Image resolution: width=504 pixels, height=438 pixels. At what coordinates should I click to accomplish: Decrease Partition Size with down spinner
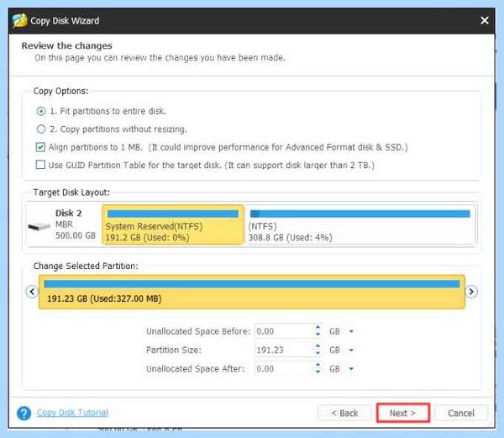pyautogui.click(x=318, y=353)
